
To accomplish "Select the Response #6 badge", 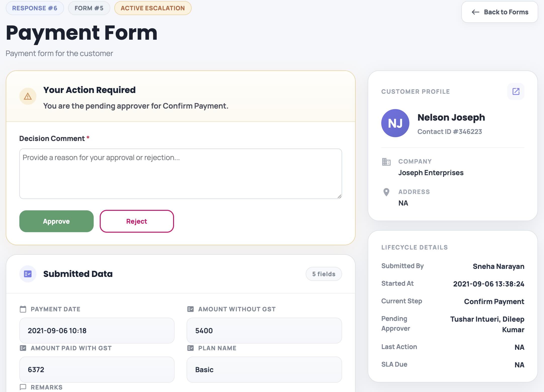I will [35, 8].
